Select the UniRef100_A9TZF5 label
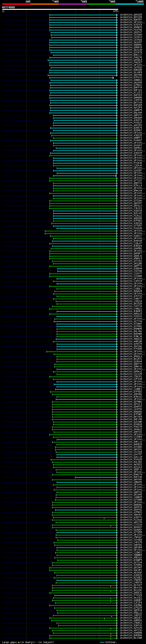 click(131, 108)
